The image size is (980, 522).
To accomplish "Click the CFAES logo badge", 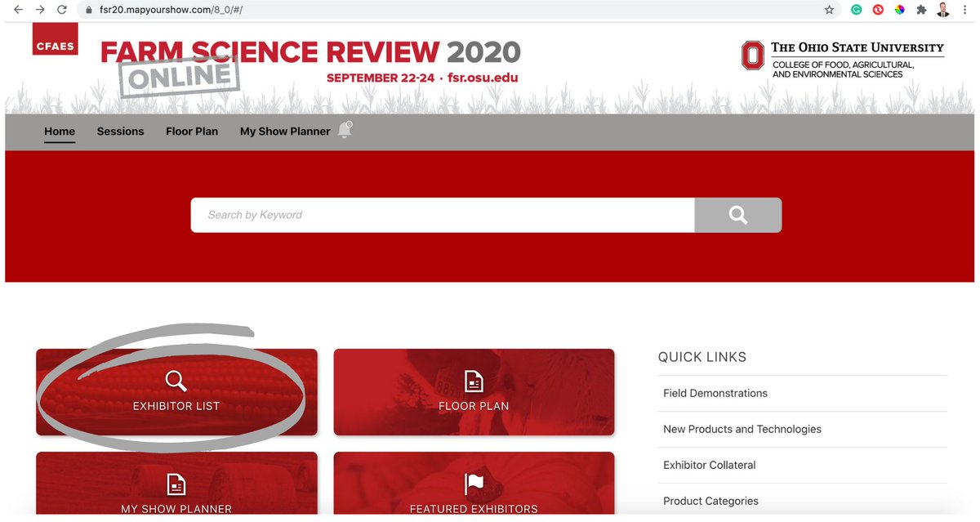I will [x=55, y=38].
